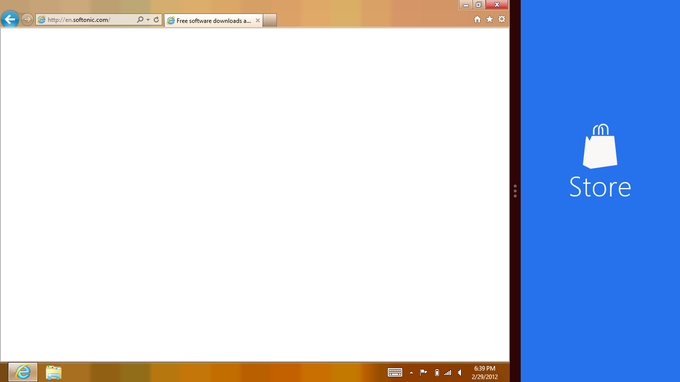Click the Store shopping bag logo
Screen dimensions: 680x382
[600, 146]
